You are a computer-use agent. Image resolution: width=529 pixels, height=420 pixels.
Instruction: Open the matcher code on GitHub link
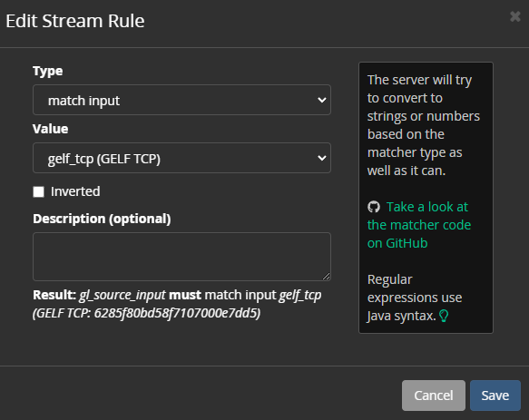pos(419,225)
